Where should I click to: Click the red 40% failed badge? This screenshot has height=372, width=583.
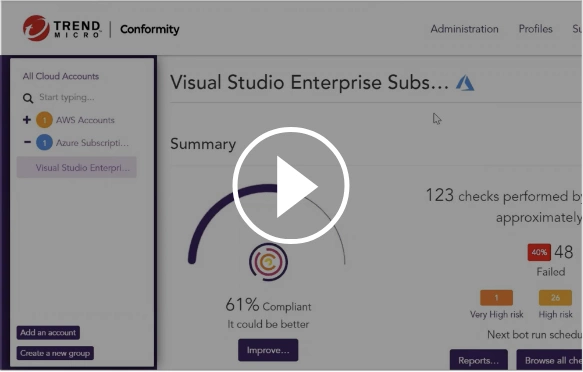click(x=539, y=253)
